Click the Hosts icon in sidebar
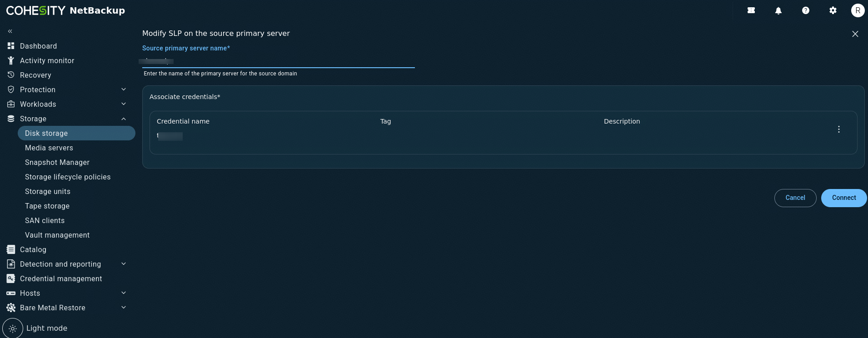 (x=11, y=293)
